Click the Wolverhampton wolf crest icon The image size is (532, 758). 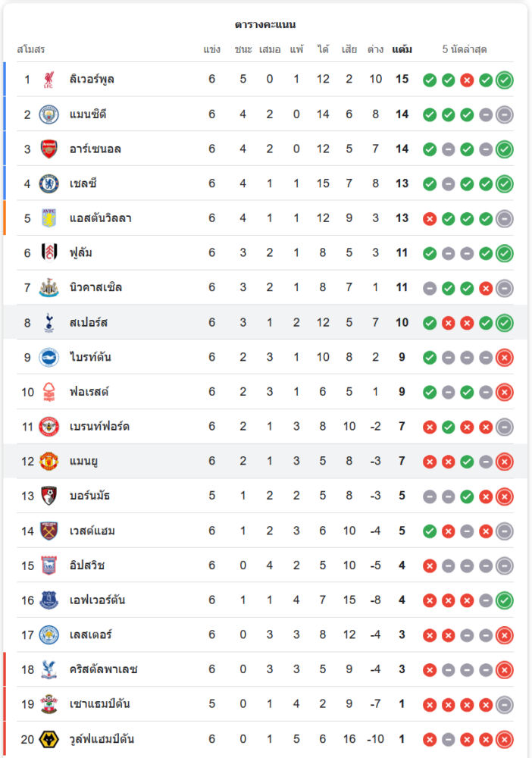click(x=49, y=739)
